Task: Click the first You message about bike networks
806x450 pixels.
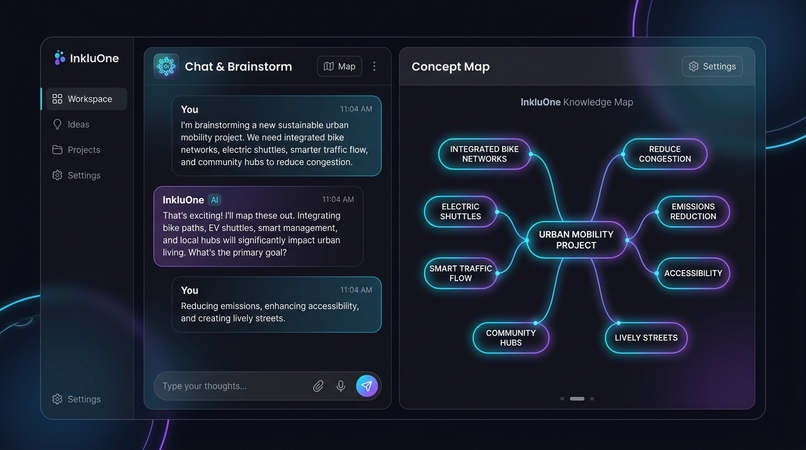Action: pos(277,136)
